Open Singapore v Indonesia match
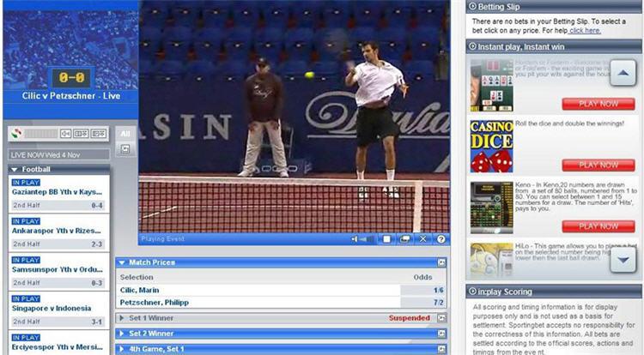Image resolution: width=644 pixels, height=355 pixels. tap(52, 309)
